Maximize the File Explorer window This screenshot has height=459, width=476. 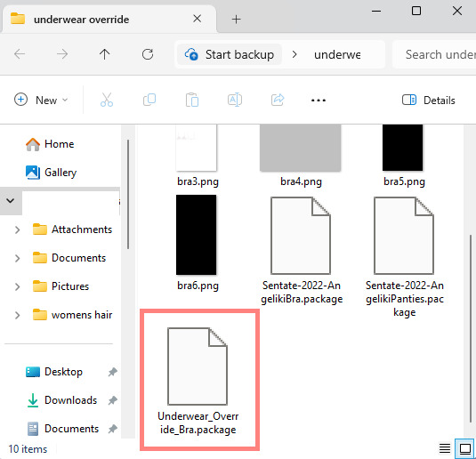tap(416, 12)
